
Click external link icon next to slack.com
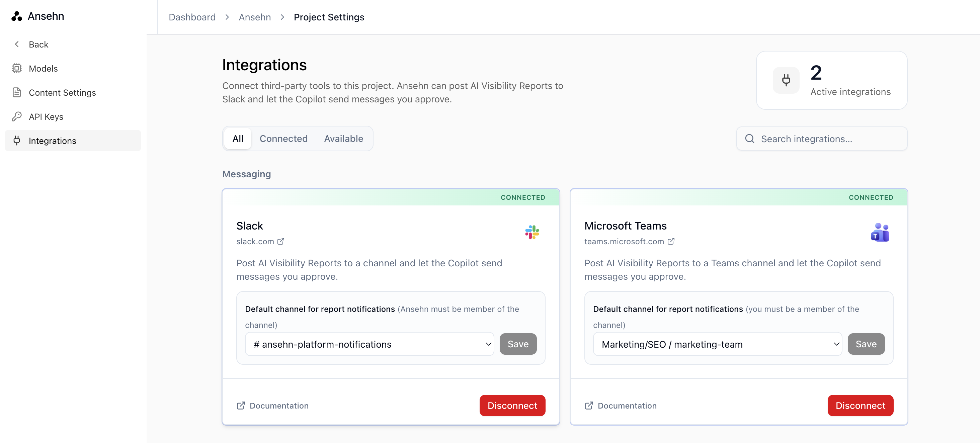pos(281,242)
